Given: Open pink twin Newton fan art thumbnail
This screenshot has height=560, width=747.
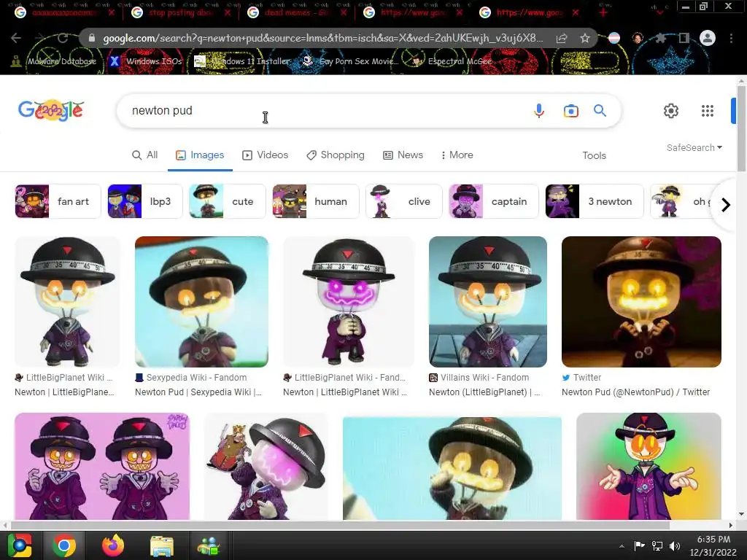Looking at the screenshot, I should pyautogui.click(x=102, y=466).
